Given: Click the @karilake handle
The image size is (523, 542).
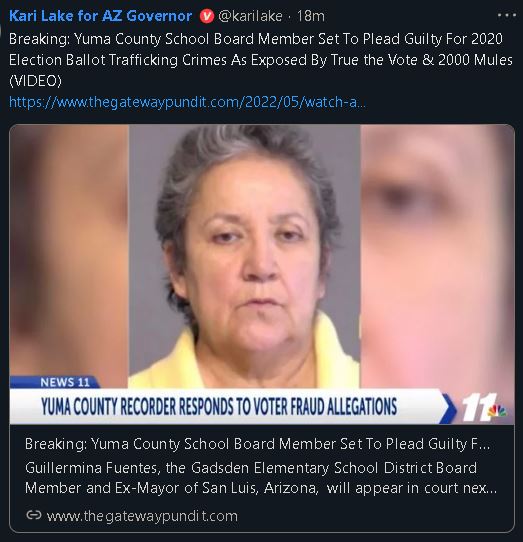Looking at the screenshot, I should point(250,16).
